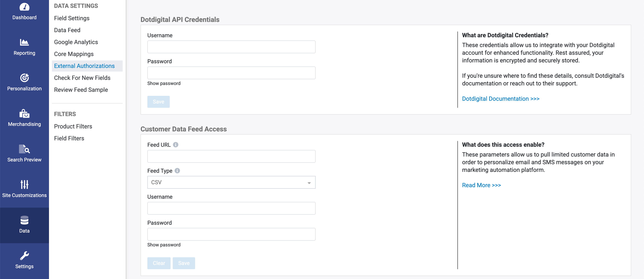Open the Dashboard gauge icon

(24, 7)
